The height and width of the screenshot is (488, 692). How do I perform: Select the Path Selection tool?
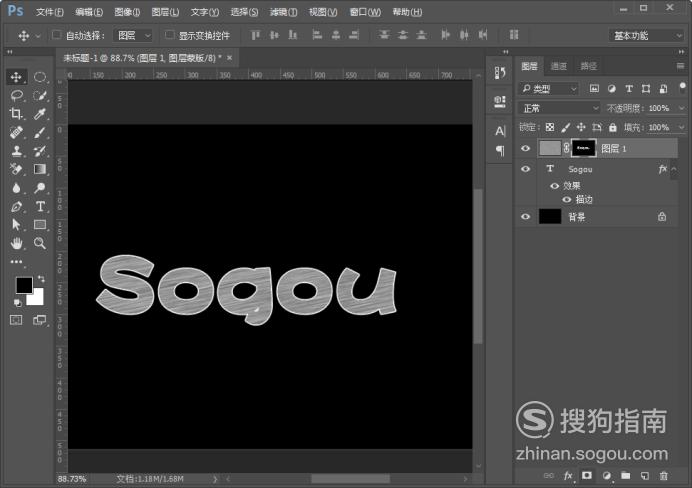tap(16, 225)
